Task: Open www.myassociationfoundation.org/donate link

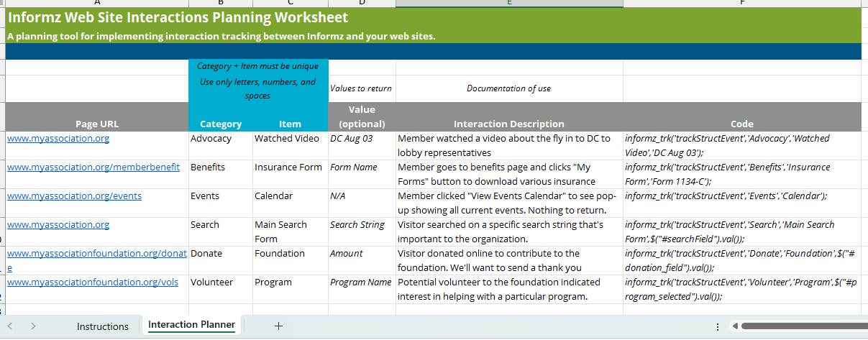Action: [97, 260]
